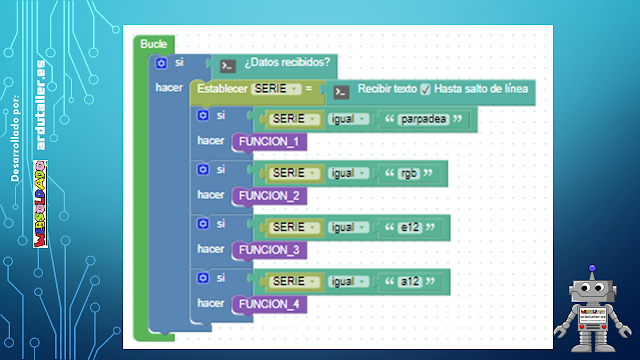Edit the 'parpadea' text field
Viewport: 640px width, 360px height.
coord(423,119)
